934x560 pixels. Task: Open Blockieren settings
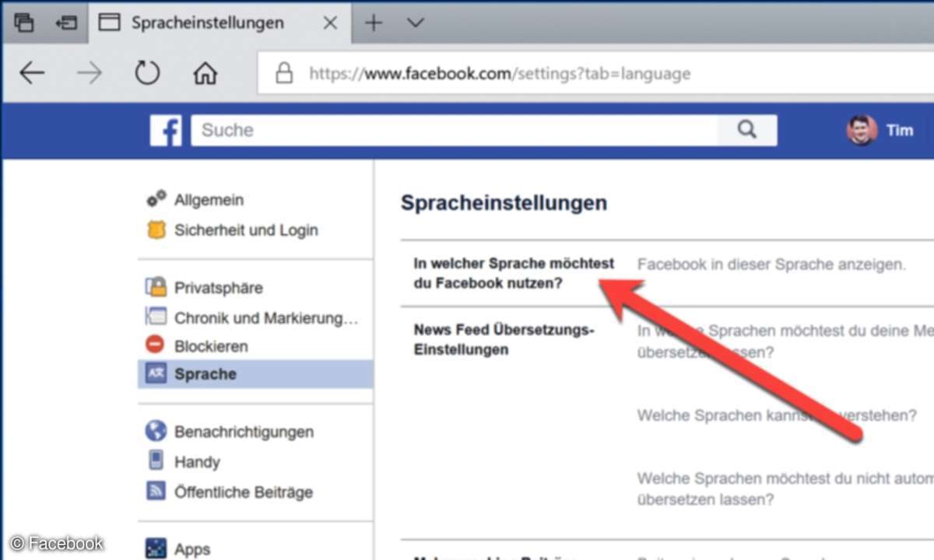pyautogui.click(x=211, y=346)
